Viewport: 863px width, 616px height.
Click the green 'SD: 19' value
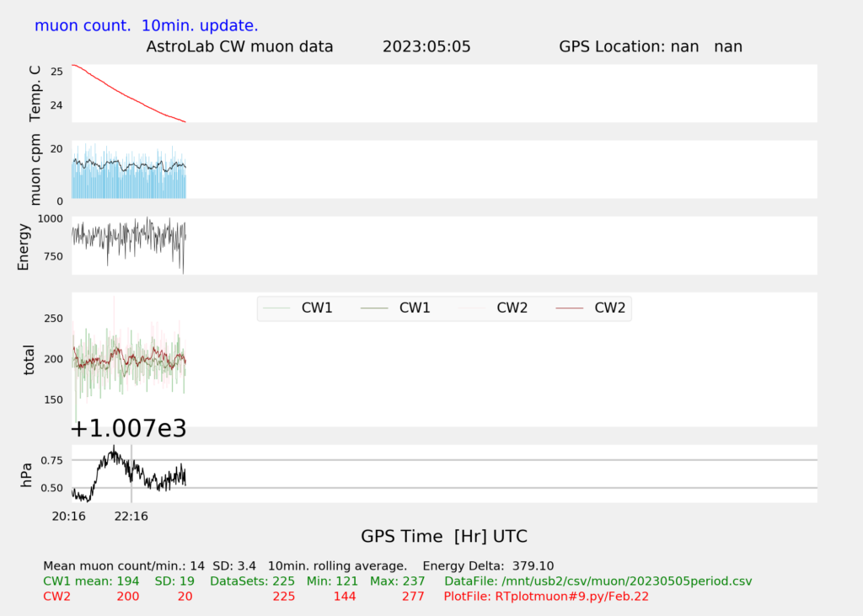(x=174, y=581)
